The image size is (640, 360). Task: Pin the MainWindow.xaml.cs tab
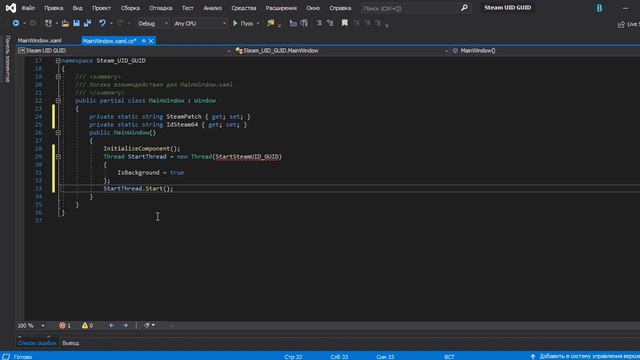coord(144,41)
